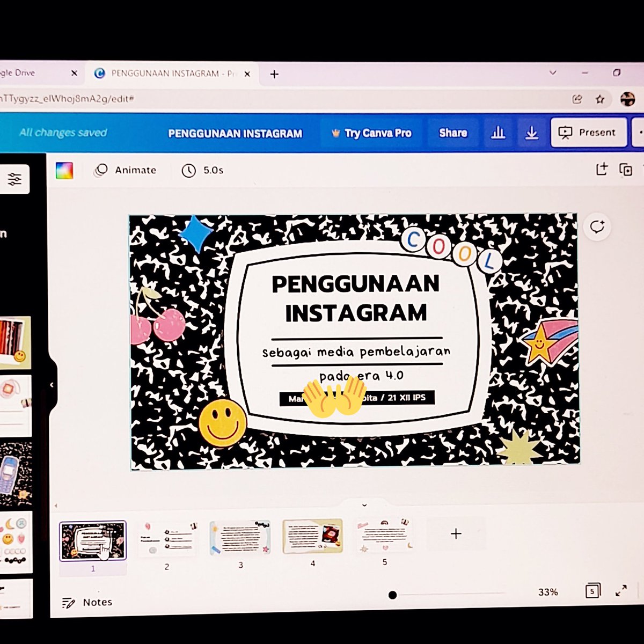Toggle the Notes panel open

pyautogui.click(x=89, y=602)
